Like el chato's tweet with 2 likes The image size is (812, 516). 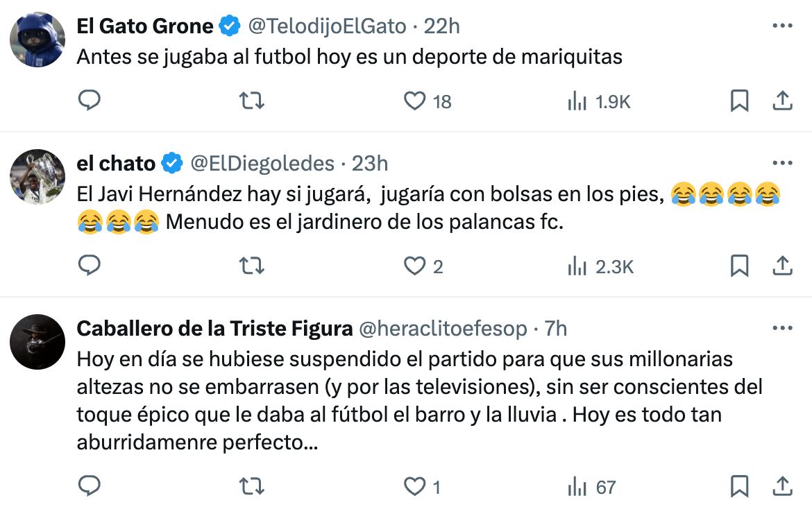[x=415, y=266]
